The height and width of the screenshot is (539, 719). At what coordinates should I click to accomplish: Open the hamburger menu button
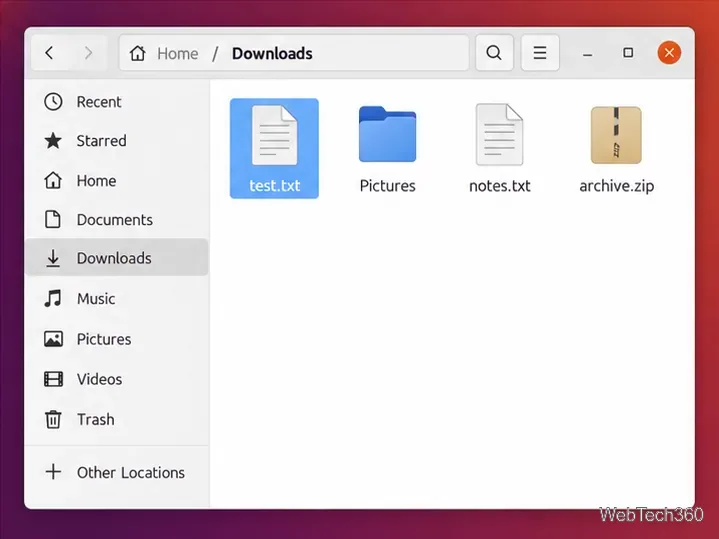(x=540, y=53)
